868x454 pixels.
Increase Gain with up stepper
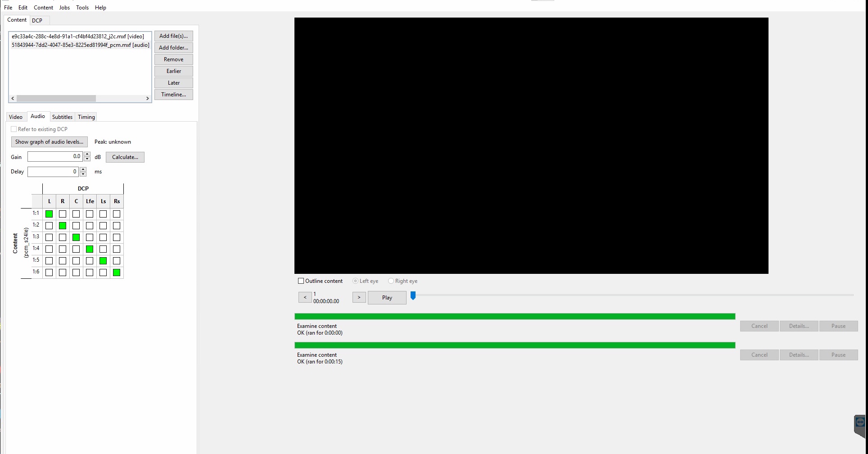[87, 154]
